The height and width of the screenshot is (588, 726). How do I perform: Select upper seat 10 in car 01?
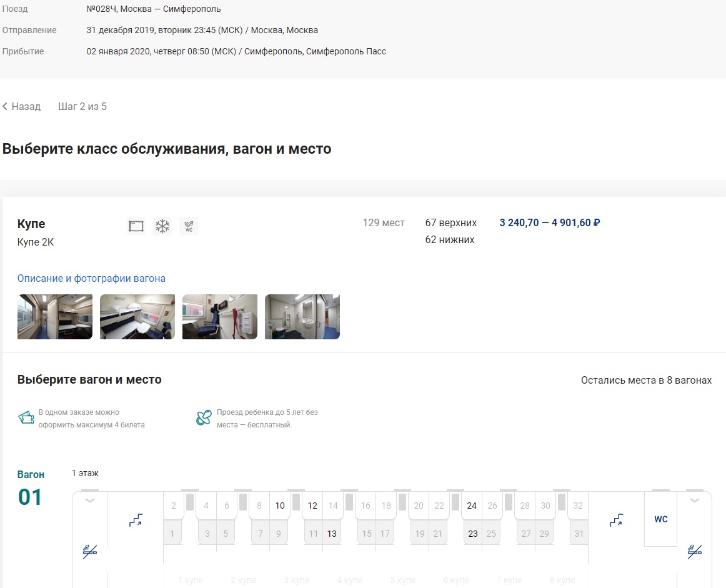pyautogui.click(x=280, y=506)
